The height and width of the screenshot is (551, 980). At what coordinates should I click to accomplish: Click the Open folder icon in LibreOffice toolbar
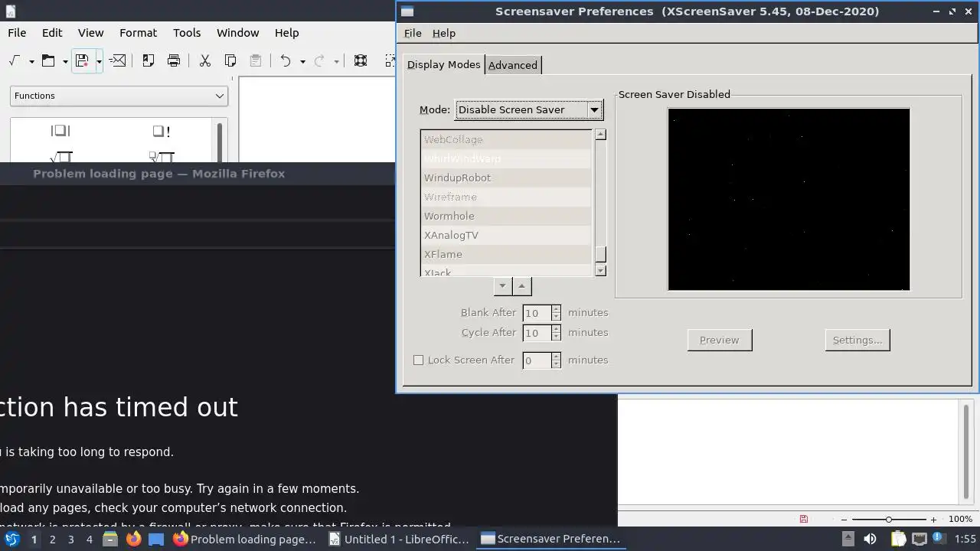(48, 61)
